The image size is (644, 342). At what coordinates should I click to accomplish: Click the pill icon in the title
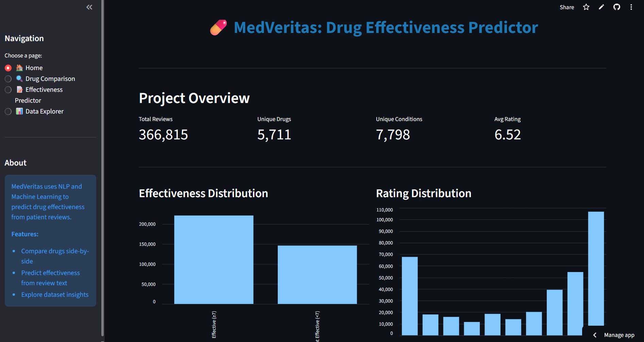(x=218, y=27)
